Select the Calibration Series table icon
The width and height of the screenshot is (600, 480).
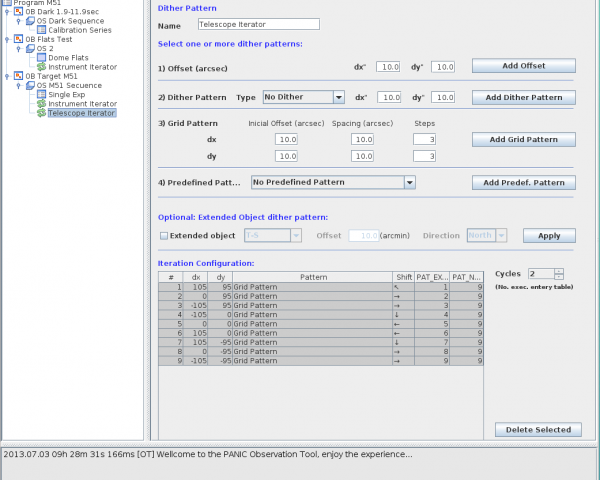[x=42, y=30]
